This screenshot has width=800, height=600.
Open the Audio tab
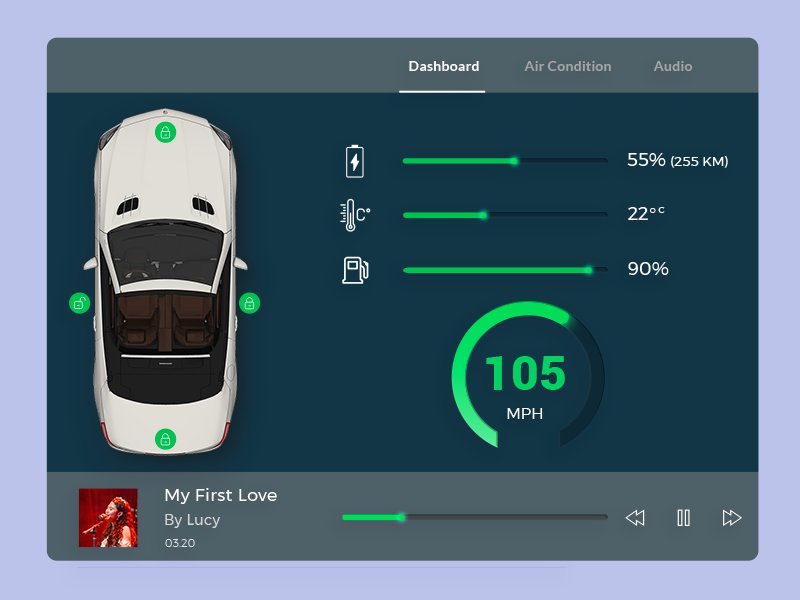(x=672, y=66)
